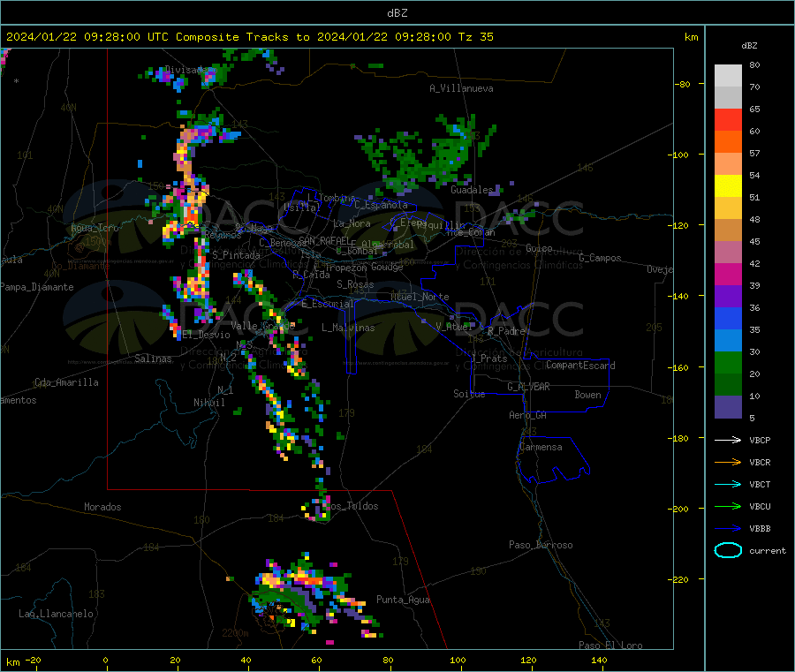The height and width of the screenshot is (672, 795).
Task: Click 'Tz 35' in the header line
Action: 475,37
